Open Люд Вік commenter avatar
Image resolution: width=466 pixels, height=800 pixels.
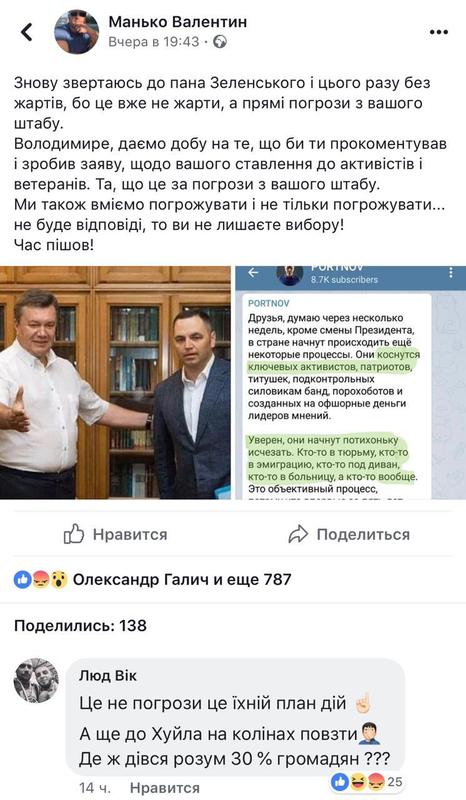coord(36,681)
